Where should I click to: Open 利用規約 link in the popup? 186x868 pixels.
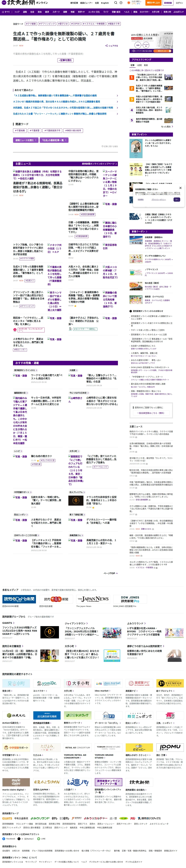point(141,199)
